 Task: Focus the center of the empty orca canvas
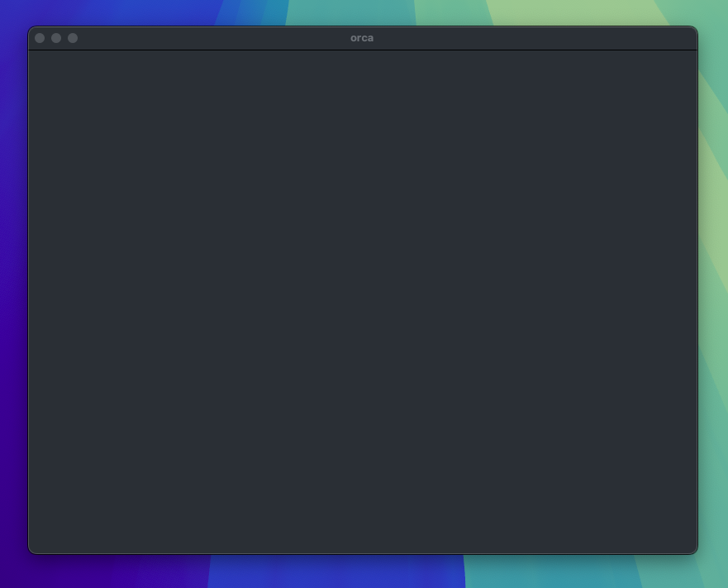pyautogui.click(x=363, y=302)
